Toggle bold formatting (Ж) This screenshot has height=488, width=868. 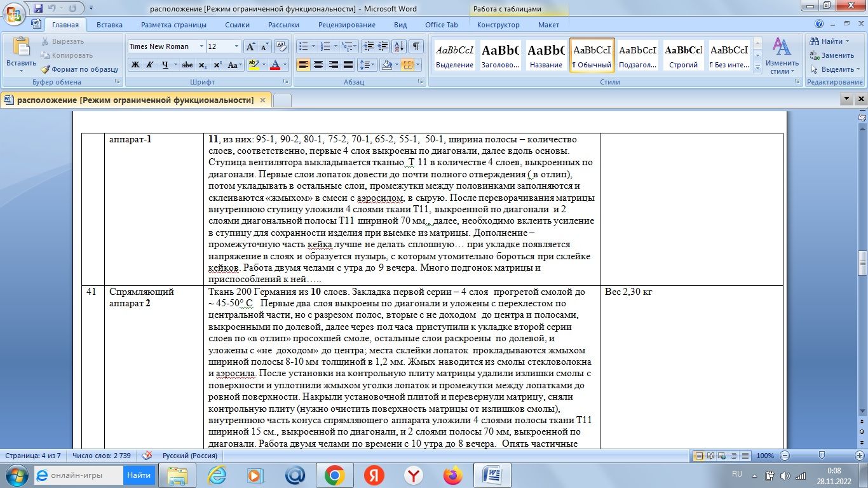tap(134, 64)
